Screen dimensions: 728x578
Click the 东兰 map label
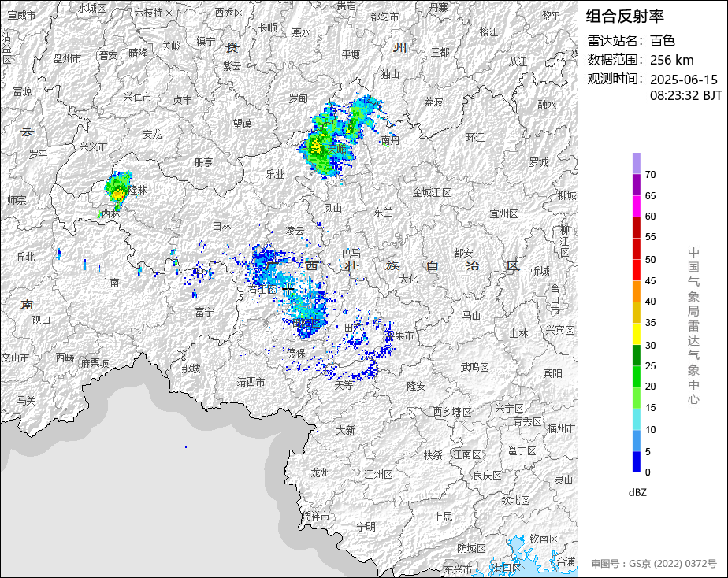point(383,212)
